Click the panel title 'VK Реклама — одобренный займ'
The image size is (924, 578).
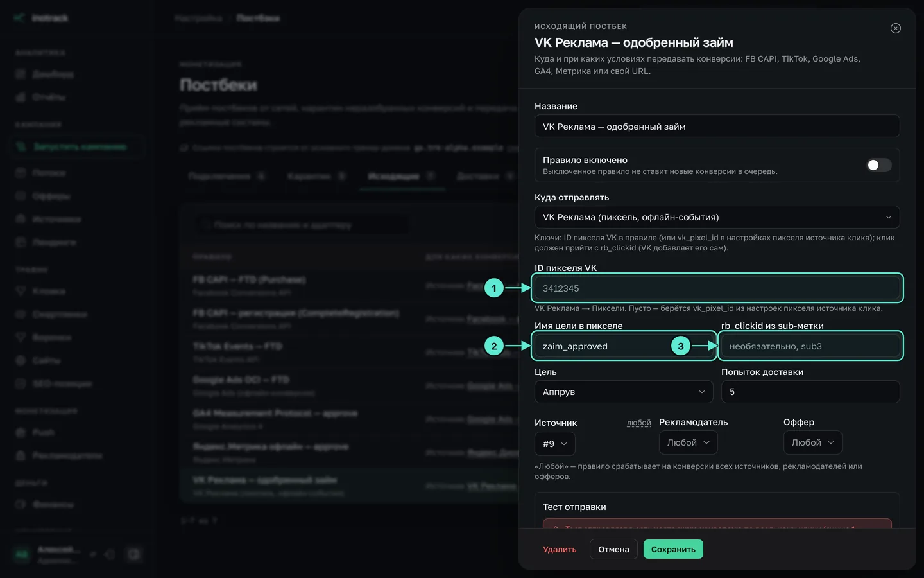tap(634, 42)
